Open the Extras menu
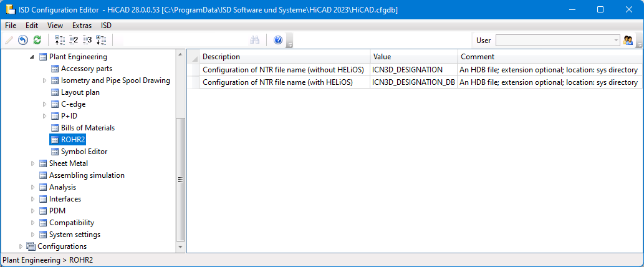This screenshot has height=267, width=644. [x=82, y=26]
